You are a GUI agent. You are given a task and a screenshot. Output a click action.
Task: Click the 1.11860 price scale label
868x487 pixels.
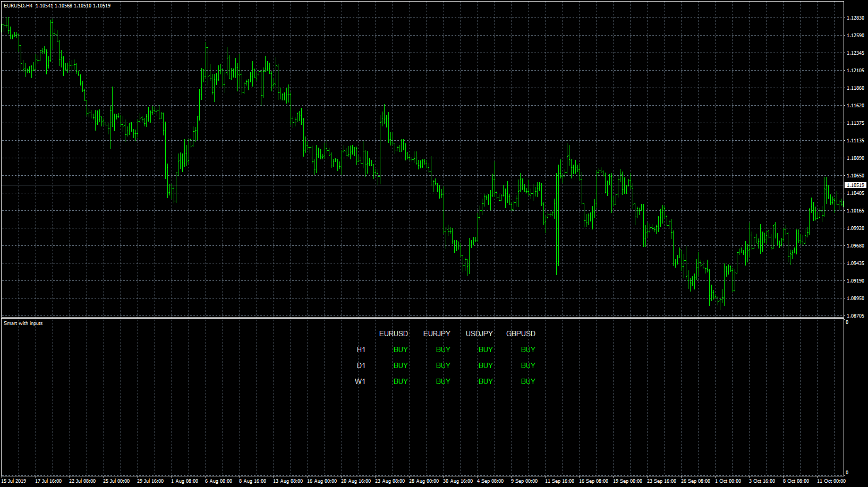855,88
